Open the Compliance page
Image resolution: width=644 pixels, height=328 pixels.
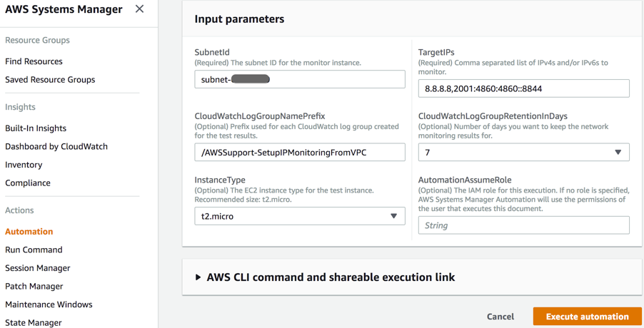point(28,183)
